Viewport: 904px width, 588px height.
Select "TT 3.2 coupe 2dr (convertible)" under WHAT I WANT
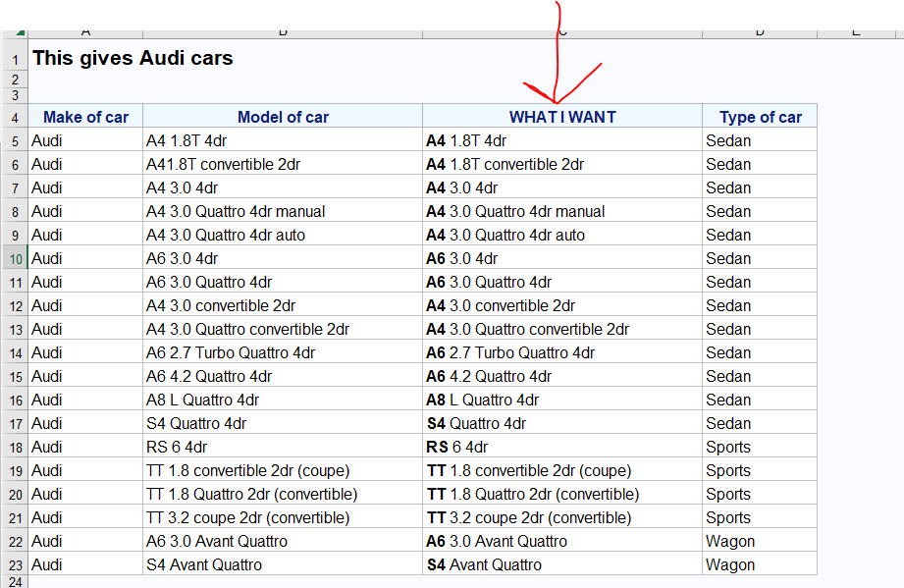[529, 518]
